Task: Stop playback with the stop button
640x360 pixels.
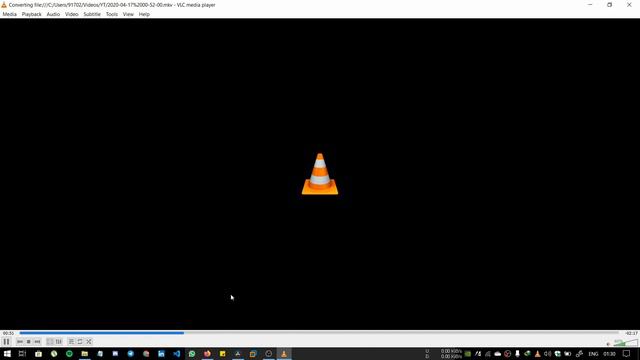Action: [29, 342]
